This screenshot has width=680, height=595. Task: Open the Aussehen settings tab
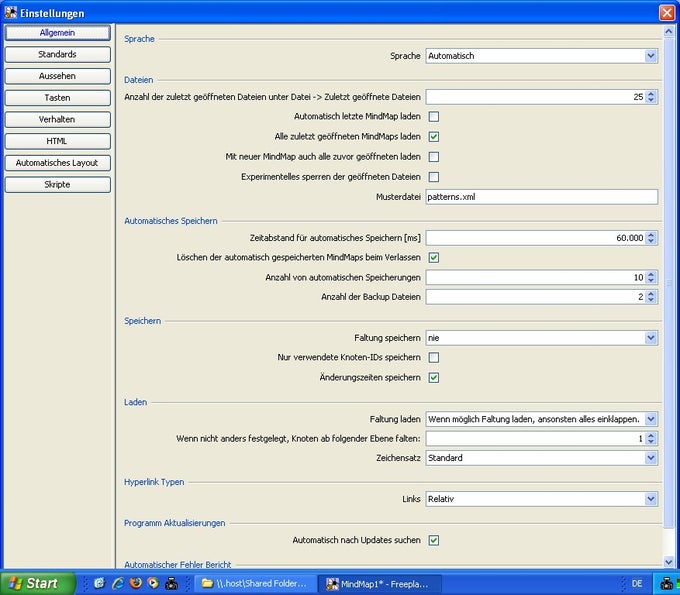[58, 76]
